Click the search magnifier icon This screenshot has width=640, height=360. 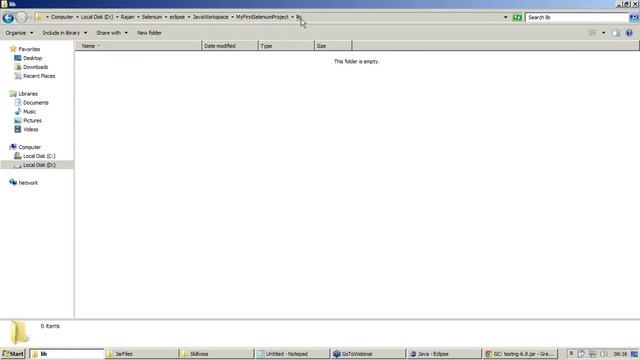(x=634, y=17)
